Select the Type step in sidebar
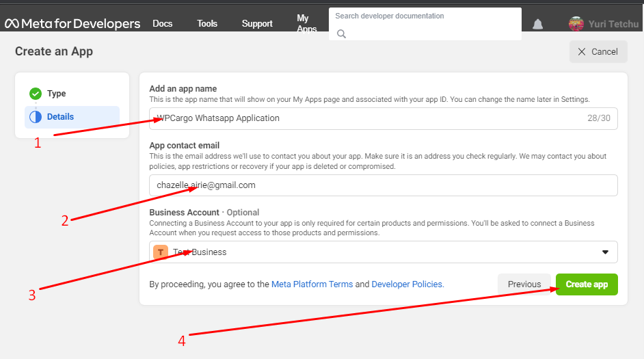644x359 pixels. [57, 94]
